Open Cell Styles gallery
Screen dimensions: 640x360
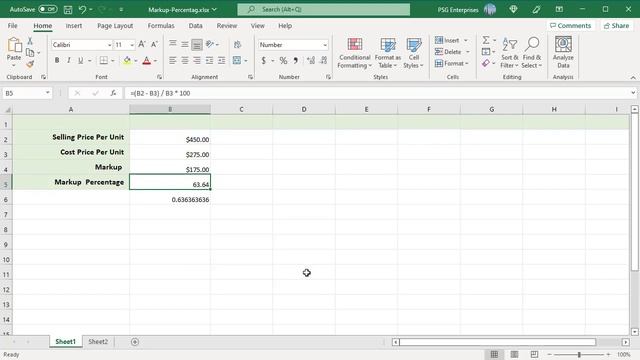coord(413,53)
